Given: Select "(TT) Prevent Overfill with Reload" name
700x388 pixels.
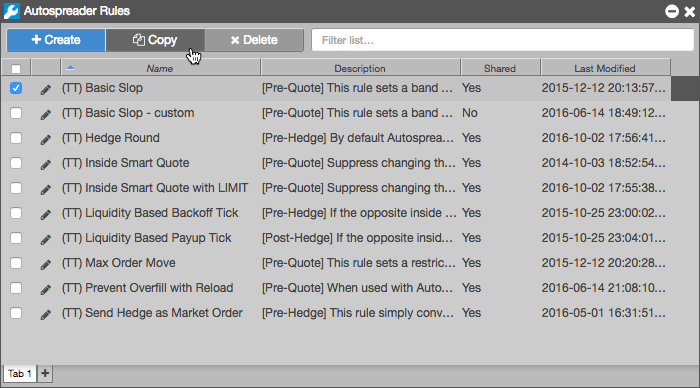Looking at the screenshot, I should [147, 288].
